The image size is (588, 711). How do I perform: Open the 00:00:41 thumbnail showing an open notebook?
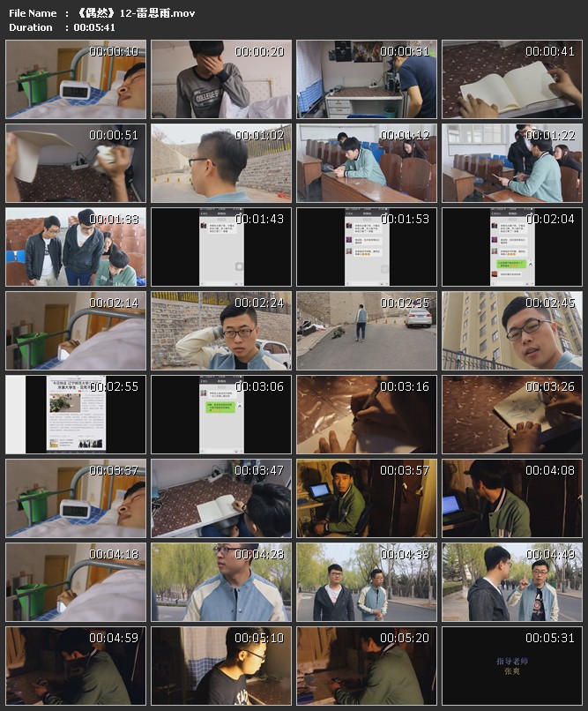512,79
